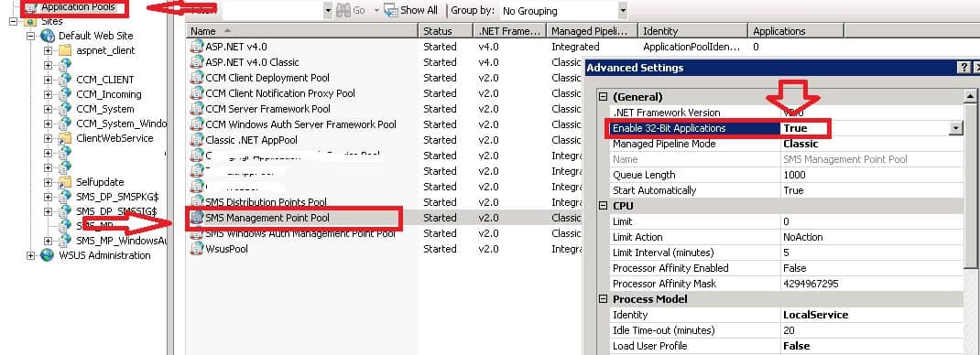The height and width of the screenshot is (355, 980).
Task: Click the Go binoculars icon
Action: [x=343, y=10]
